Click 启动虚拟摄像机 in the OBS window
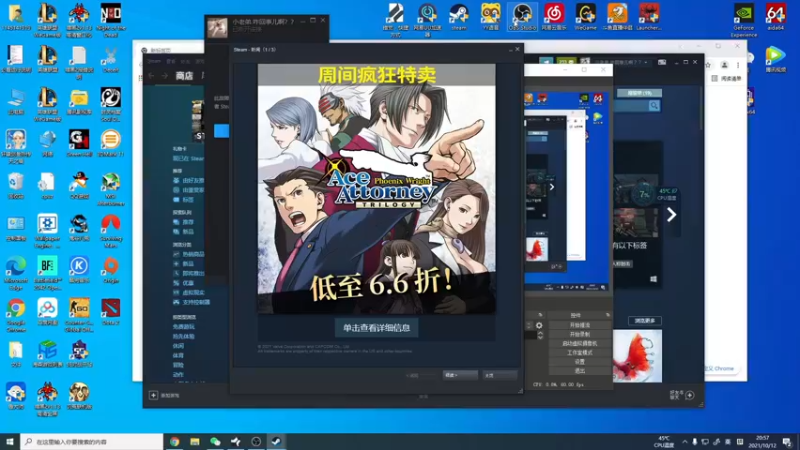 click(580, 343)
